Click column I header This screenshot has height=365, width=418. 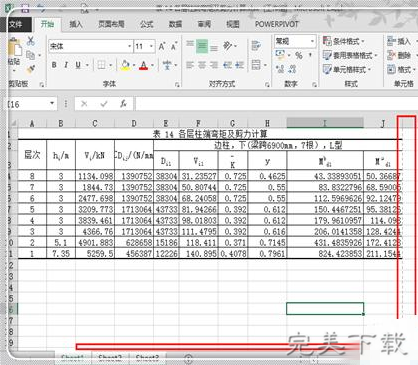(325, 123)
